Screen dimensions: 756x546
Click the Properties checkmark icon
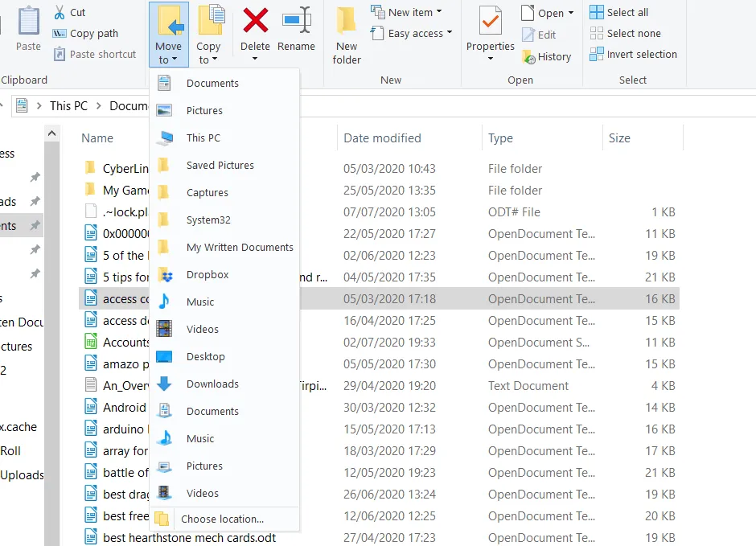pos(490,20)
